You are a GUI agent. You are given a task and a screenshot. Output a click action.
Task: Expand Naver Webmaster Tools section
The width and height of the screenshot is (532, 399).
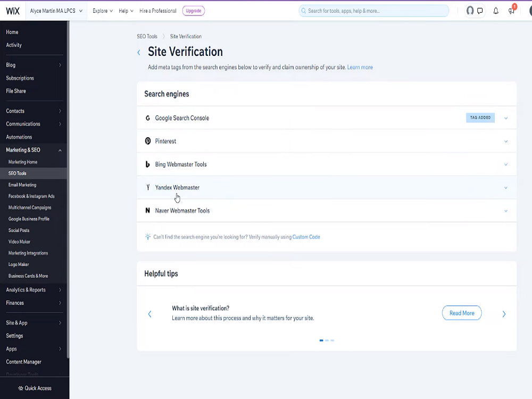tap(506, 211)
